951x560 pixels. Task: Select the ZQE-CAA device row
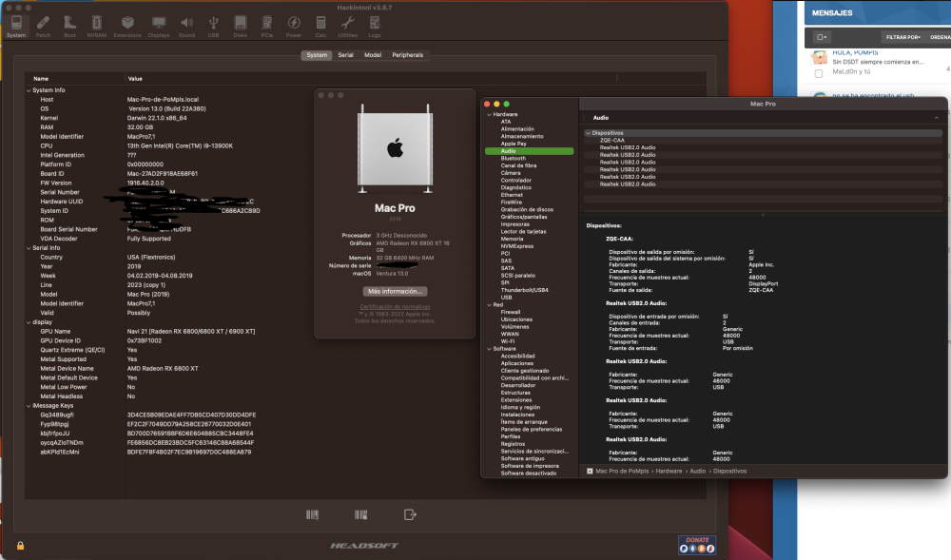(763, 140)
